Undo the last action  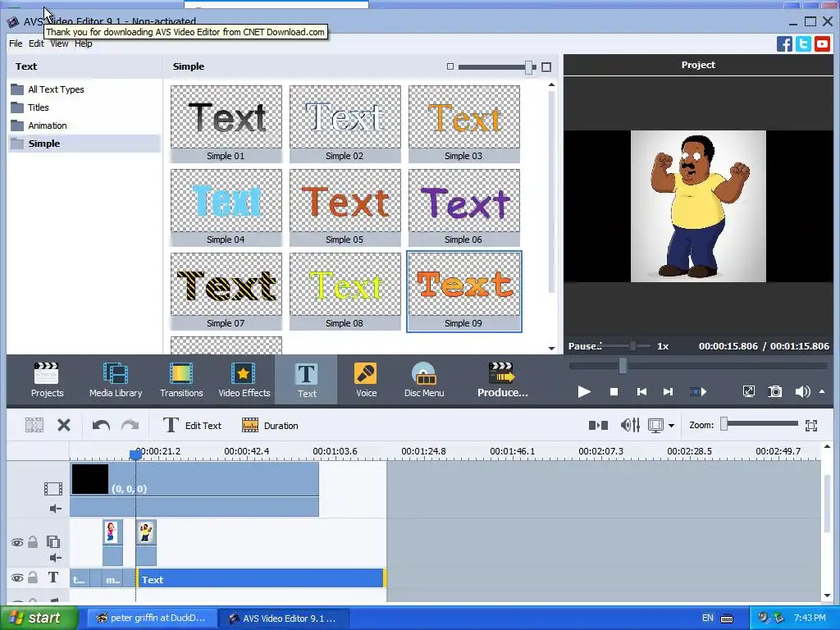tap(101, 426)
